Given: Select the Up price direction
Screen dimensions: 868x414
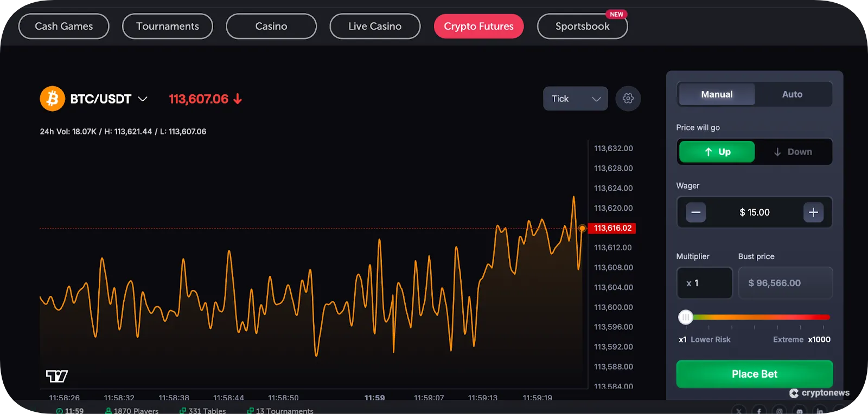Looking at the screenshot, I should (717, 152).
